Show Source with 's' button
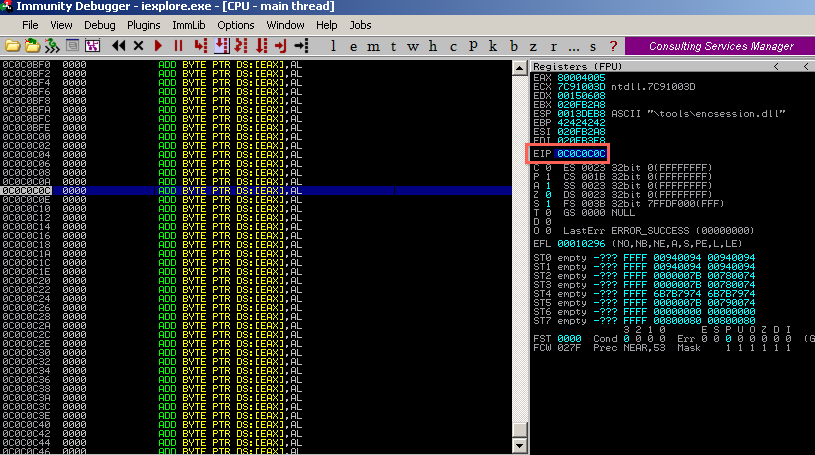Screen dimensions: 815x455 593,46
